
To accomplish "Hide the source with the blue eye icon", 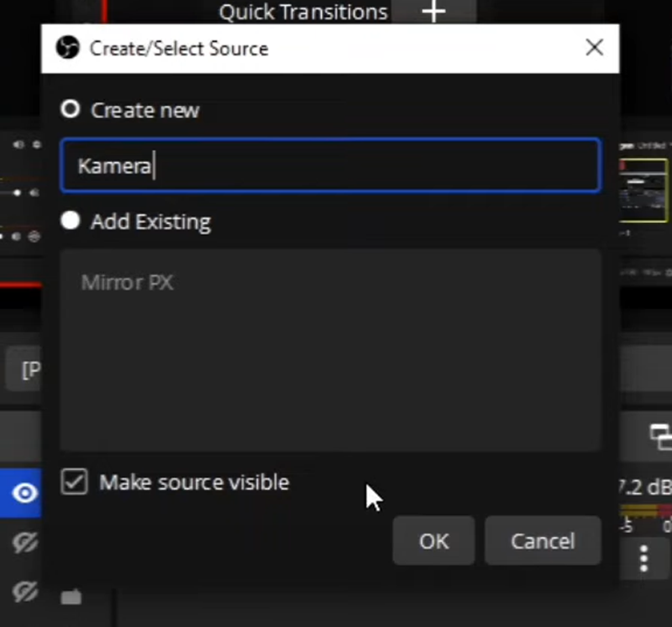I will [24, 493].
